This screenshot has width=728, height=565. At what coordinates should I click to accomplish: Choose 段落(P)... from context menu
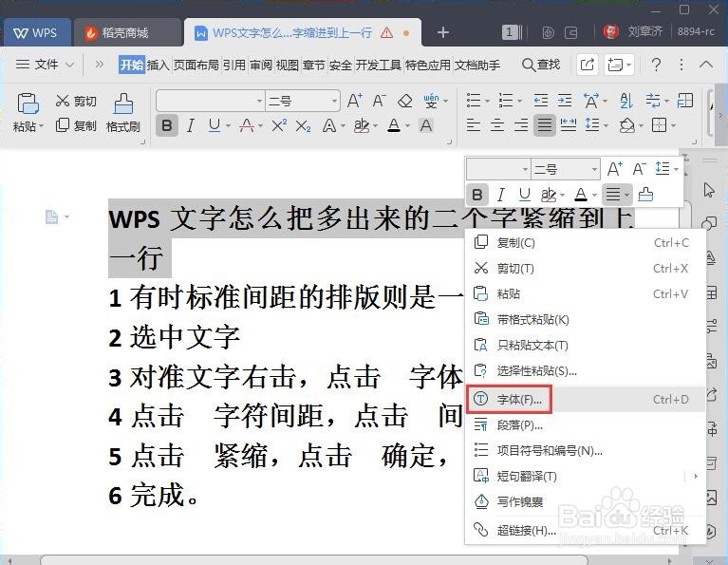pos(585,425)
